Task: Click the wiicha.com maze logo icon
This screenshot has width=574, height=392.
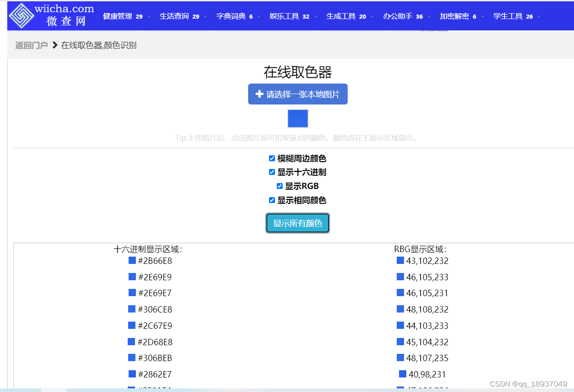Action: [21, 15]
